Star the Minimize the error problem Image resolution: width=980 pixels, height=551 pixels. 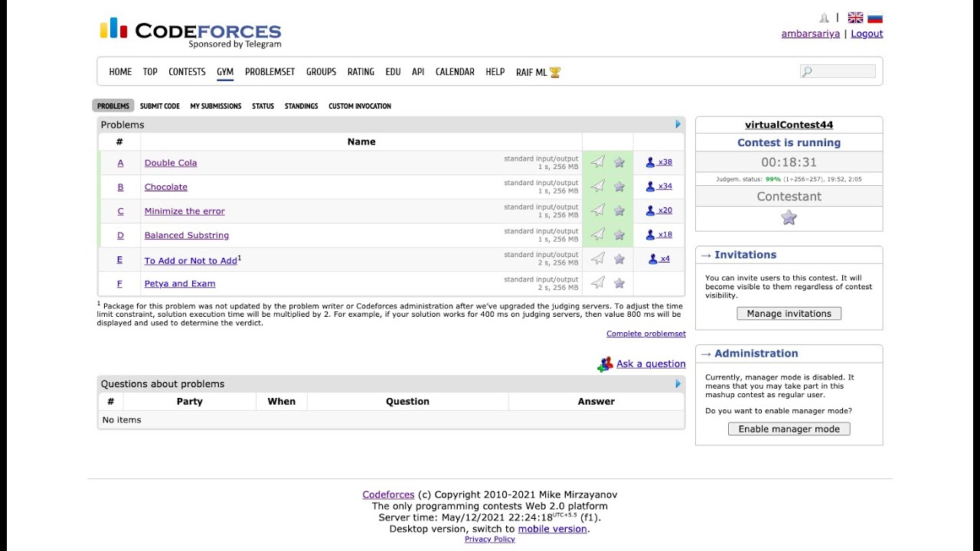619,210
